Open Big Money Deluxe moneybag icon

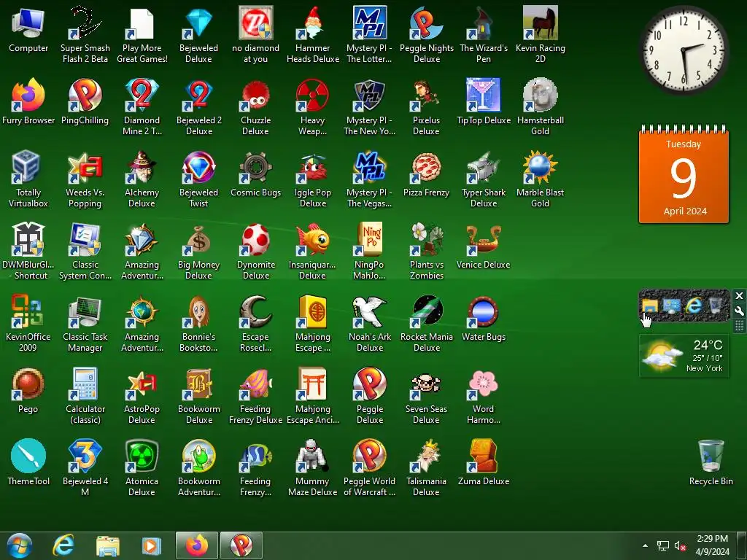tap(198, 239)
